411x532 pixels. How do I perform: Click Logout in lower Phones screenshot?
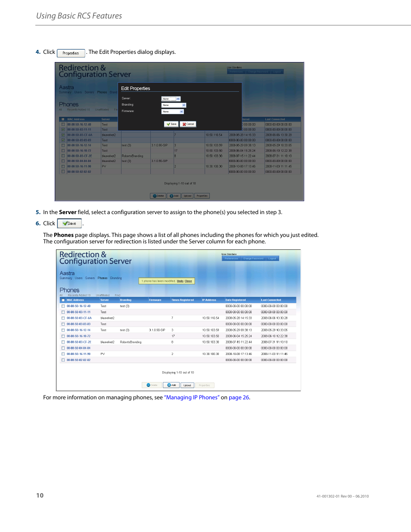pyautogui.click(x=272, y=258)
